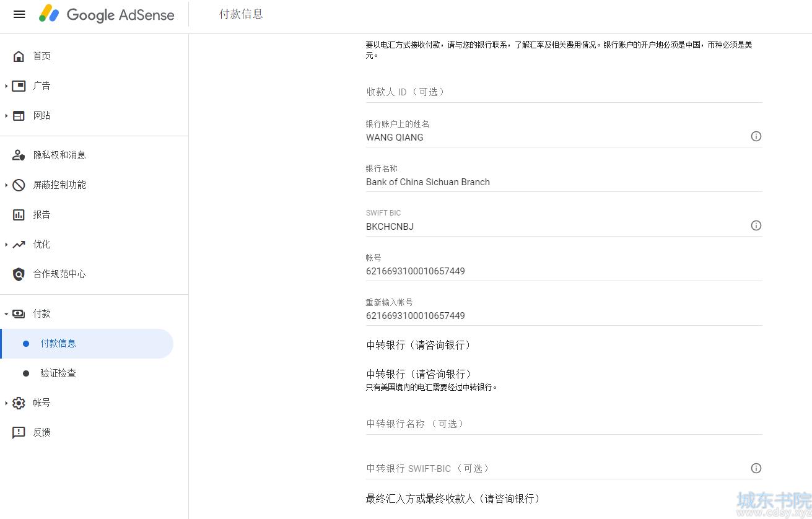Click info icon beside 中转银行 SWIFT-BIC

(756, 468)
